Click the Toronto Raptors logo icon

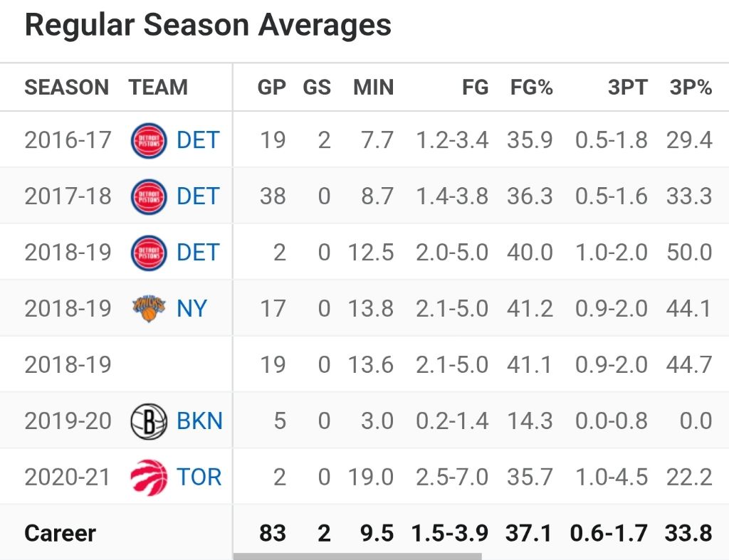pos(149,477)
